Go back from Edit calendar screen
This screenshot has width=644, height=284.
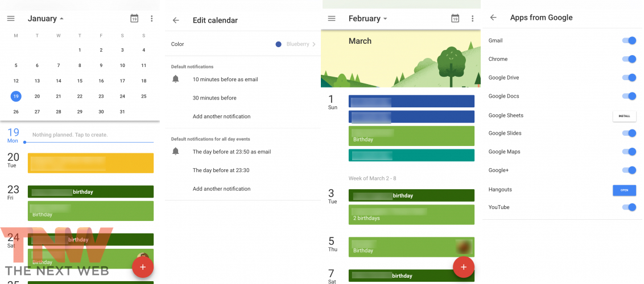[176, 20]
